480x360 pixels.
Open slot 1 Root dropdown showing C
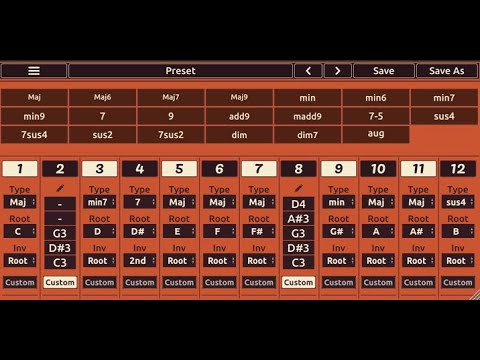(20, 231)
